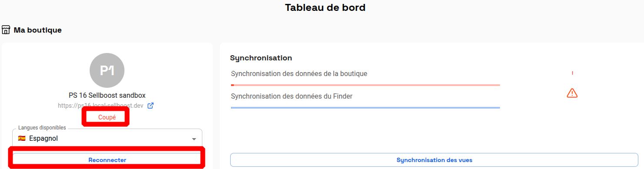Click Synchronisation des données du Finder label
This screenshot has width=644, height=169.
292,96
